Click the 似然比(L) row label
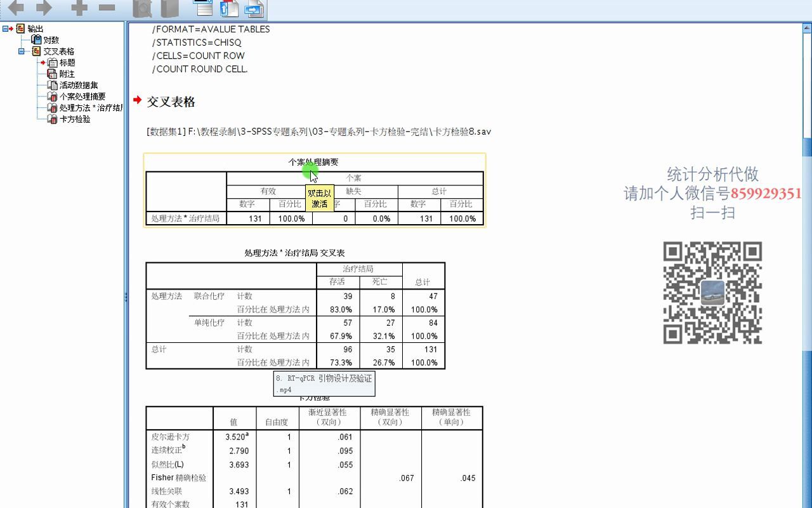 [x=167, y=464]
